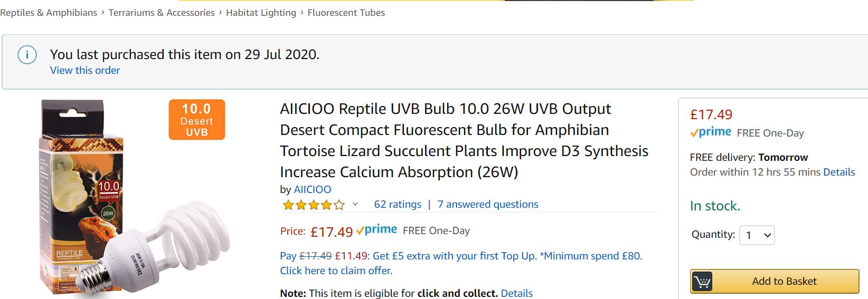Select the Fluorescent Tubes breadcrumb
Viewport: 868px width, 299px height.
346,13
